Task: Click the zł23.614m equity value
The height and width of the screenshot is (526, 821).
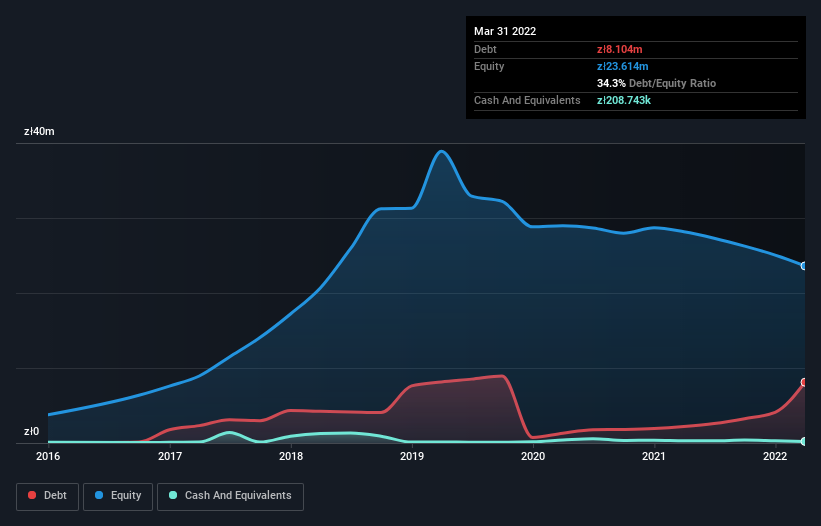Action: [623, 66]
